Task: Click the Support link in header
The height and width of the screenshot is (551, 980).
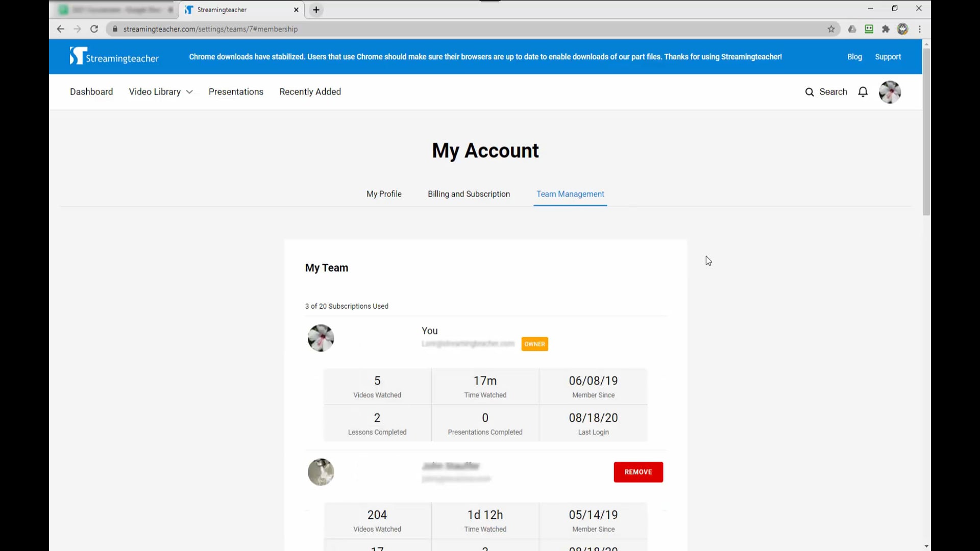Action: point(889,56)
